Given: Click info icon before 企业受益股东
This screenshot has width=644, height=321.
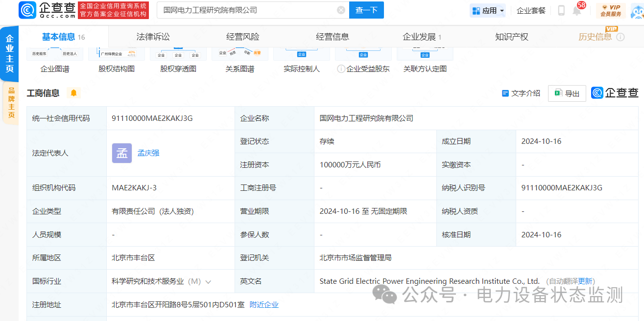Looking at the screenshot, I should coord(341,69).
